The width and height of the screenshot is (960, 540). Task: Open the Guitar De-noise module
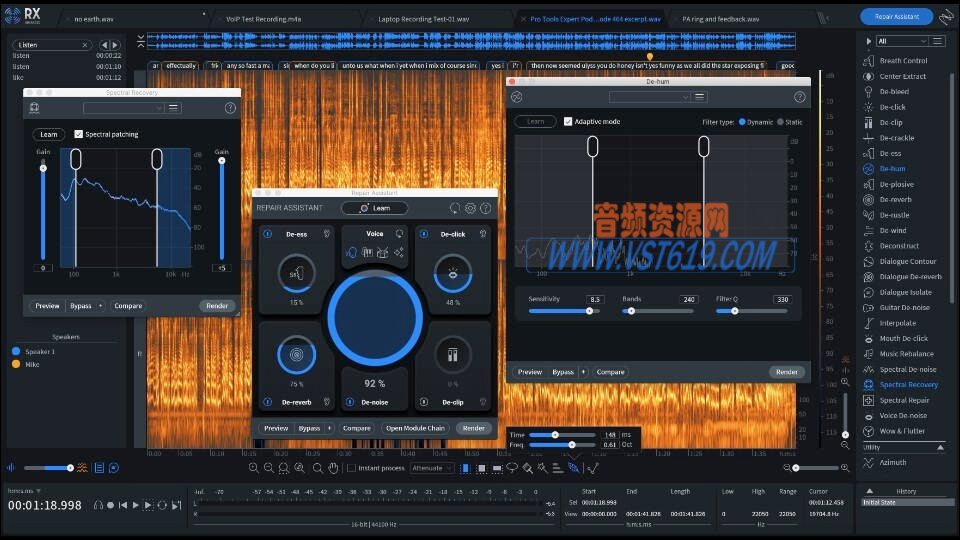(904, 308)
